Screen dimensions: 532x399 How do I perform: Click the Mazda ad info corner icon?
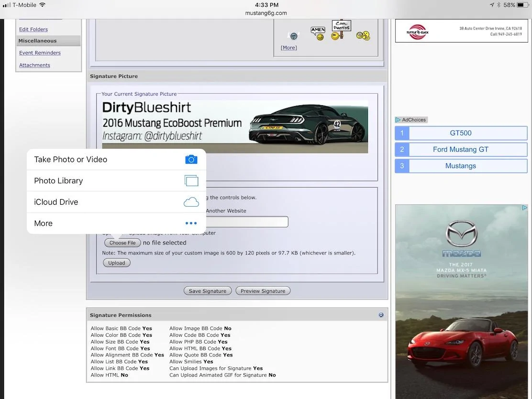click(x=524, y=208)
